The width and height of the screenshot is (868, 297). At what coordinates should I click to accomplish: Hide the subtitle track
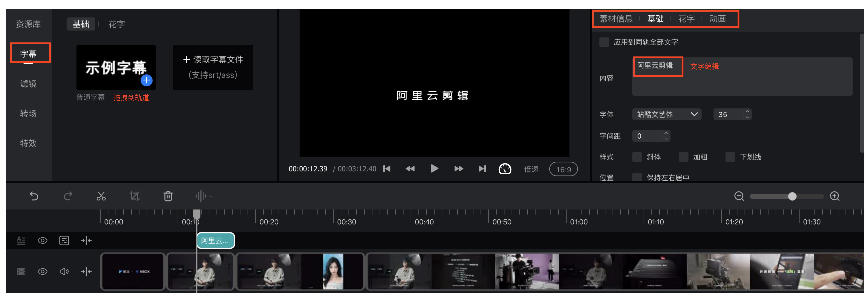[42, 241]
